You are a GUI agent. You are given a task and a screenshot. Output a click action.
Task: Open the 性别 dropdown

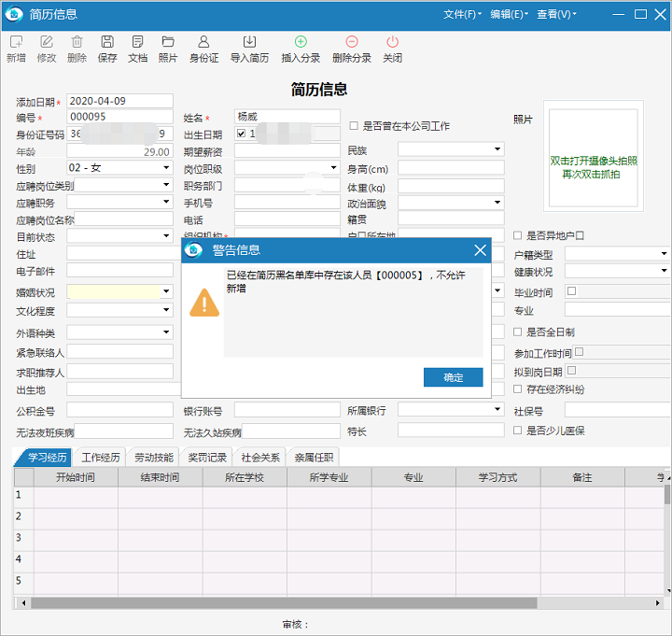coord(166,168)
